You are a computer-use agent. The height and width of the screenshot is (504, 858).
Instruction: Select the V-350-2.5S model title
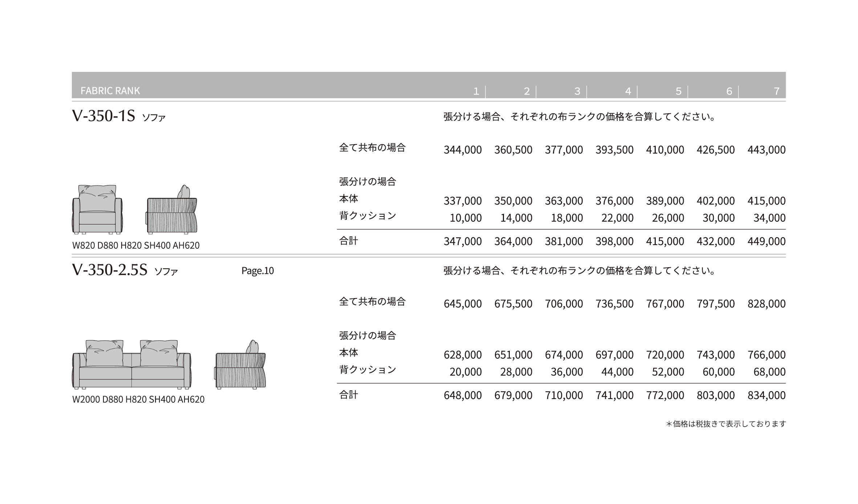click(110, 270)
